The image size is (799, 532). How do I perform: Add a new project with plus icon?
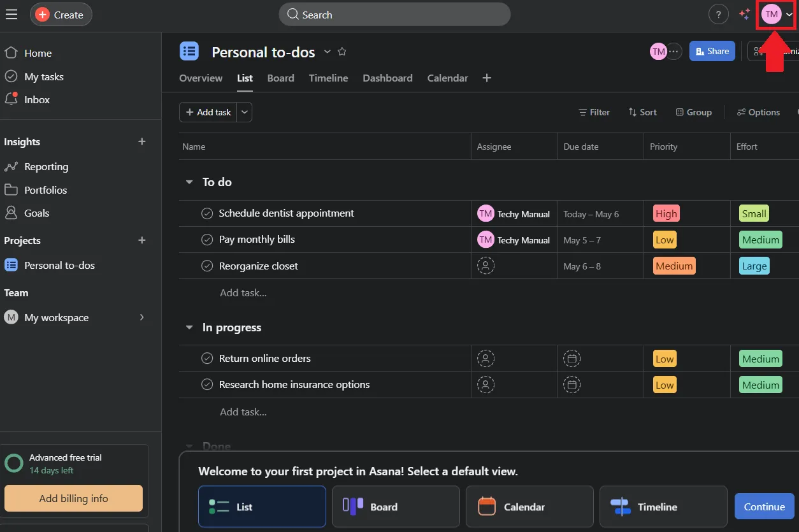142,240
